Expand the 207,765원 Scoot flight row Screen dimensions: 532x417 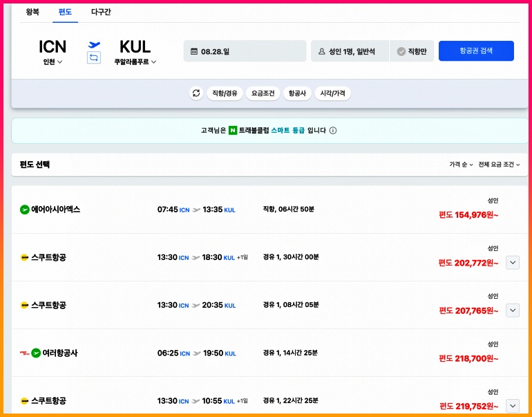(x=513, y=311)
